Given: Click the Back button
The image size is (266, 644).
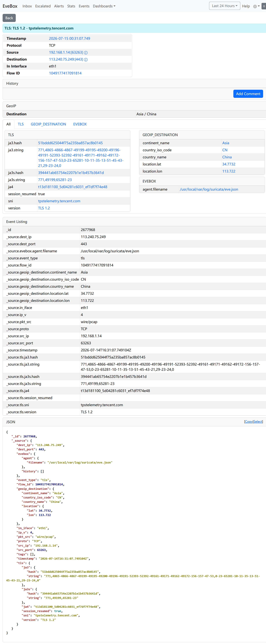Looking at the screenshot, I should click(x=9, y=18).
